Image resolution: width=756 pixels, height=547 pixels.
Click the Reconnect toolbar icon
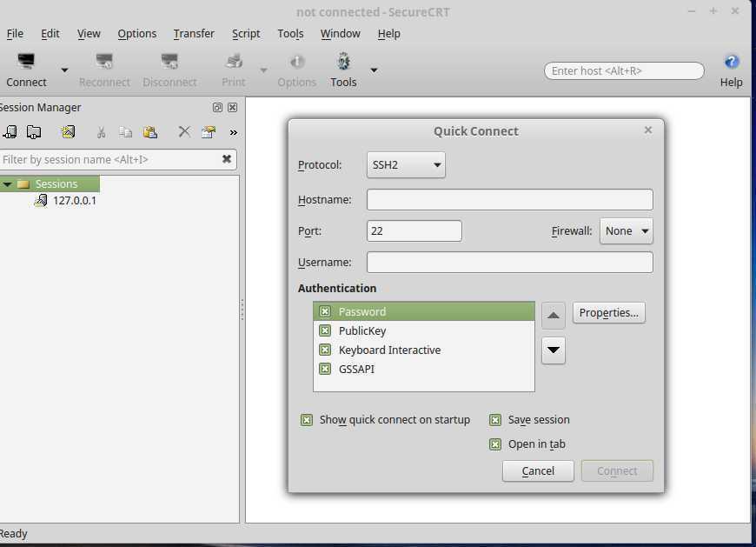(x=104, y=62)
